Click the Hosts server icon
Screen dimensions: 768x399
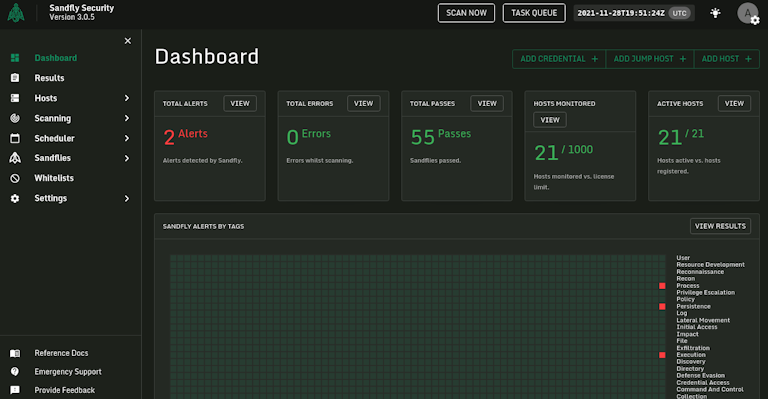[x=15, y=98]
